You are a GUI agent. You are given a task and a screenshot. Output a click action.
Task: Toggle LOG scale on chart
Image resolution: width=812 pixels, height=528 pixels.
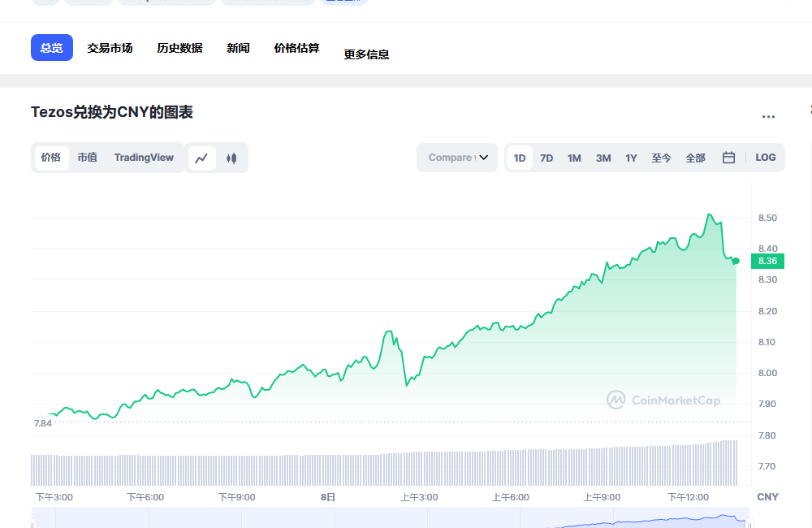tap(766, 158)
